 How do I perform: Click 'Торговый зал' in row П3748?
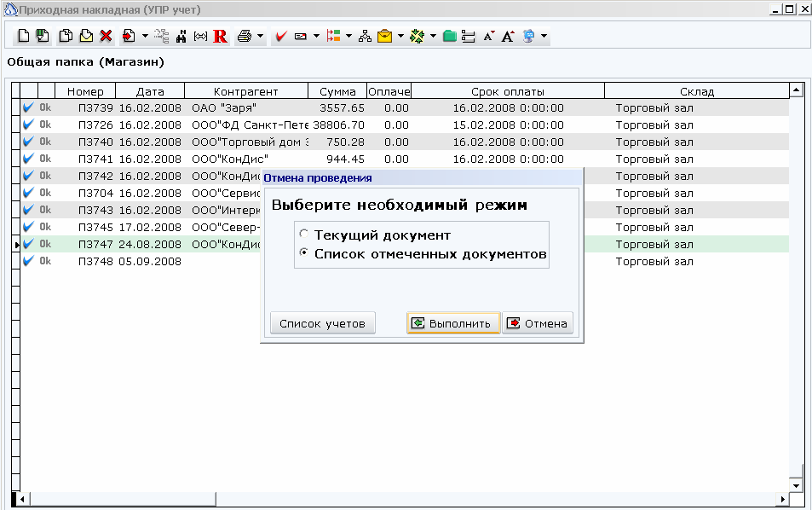[x=654, y=261]
